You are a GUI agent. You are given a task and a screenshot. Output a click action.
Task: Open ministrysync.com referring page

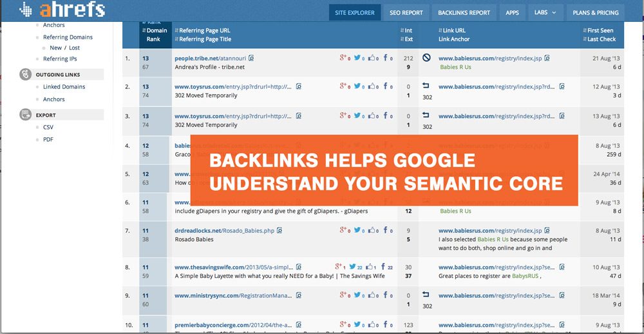(233, 296)
